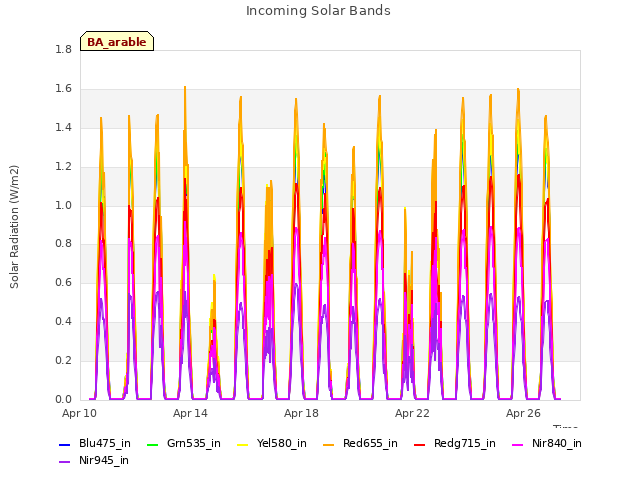Toggle the Blu475_in legend entry

pos(95,444)
